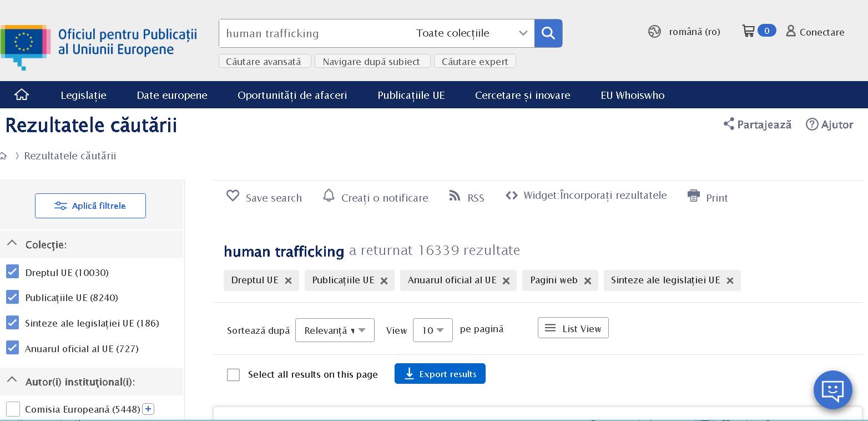Click the Ajutor question mark icon

click(812, 124)
